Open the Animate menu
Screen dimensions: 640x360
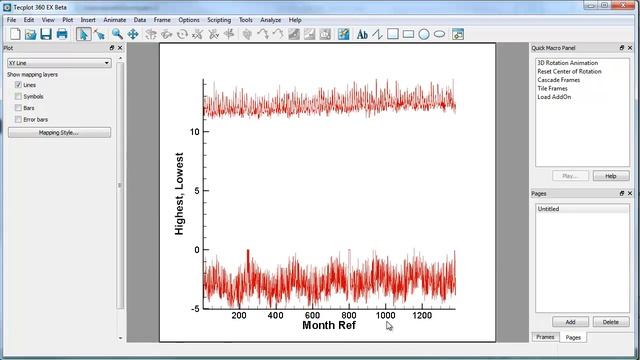click(x=114, y=20)
